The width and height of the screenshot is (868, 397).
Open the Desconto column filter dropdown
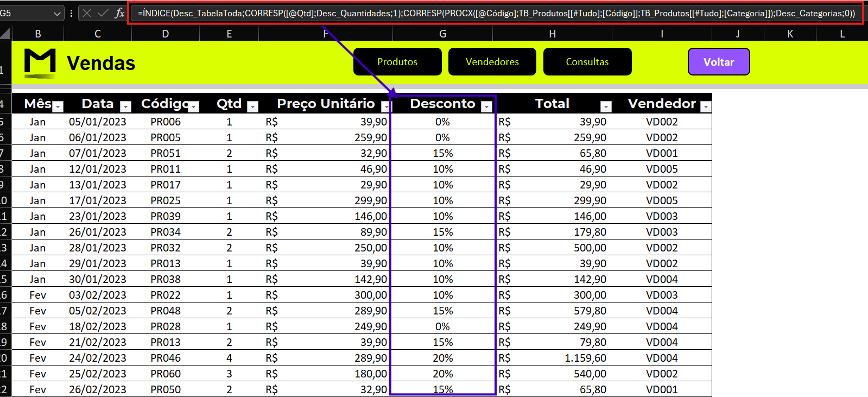coord(487,107)
